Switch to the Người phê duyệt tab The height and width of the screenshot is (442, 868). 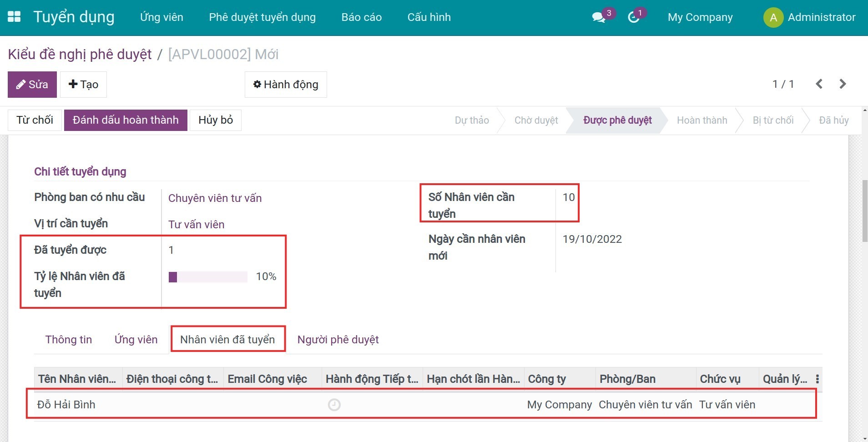(338, 339)
